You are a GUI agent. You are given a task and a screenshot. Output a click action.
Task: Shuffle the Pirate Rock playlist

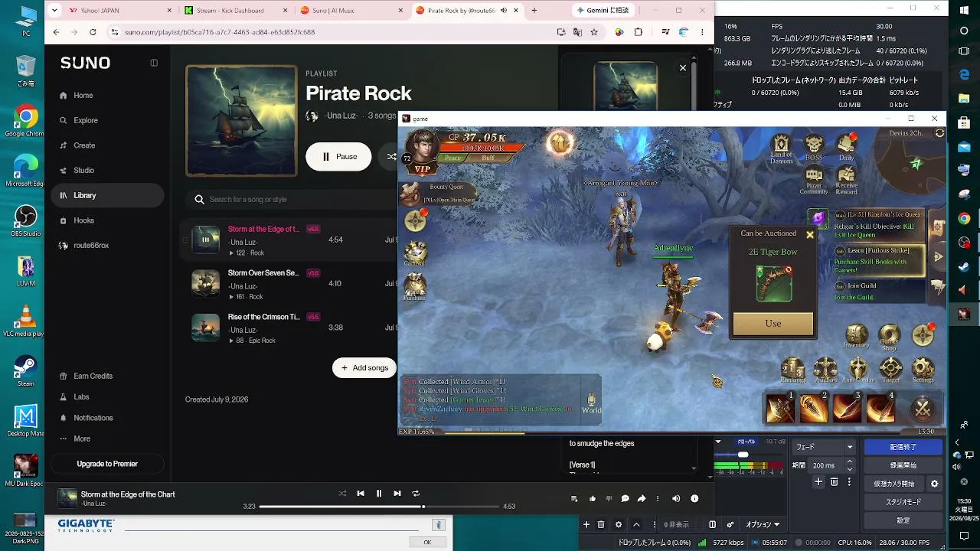click(391, 156)
